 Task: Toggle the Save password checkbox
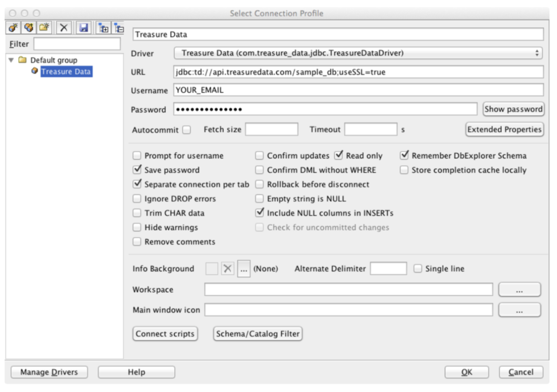[x=137, y=170]
